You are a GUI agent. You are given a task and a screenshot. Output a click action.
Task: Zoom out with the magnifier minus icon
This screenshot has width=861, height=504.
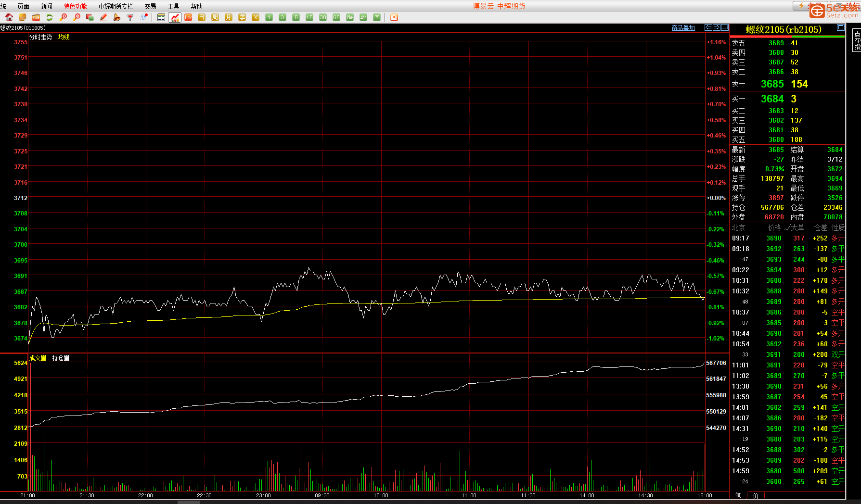[77, 17]
